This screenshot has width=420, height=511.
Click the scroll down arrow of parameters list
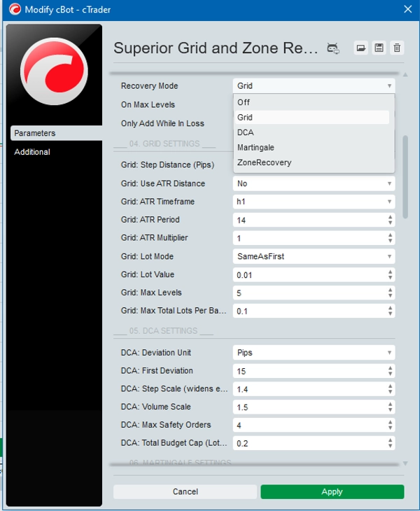pos(405,463)
